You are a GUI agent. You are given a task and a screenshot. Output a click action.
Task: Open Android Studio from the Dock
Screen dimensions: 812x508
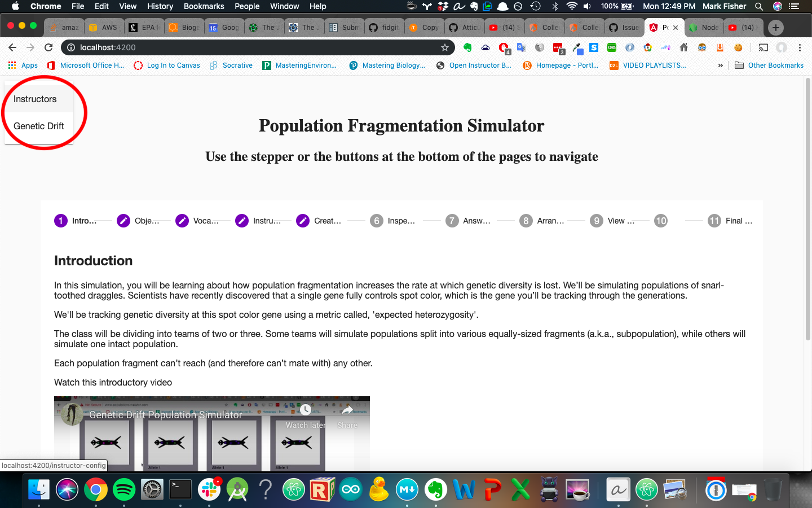pyautogui.click(x=237, y=489)
